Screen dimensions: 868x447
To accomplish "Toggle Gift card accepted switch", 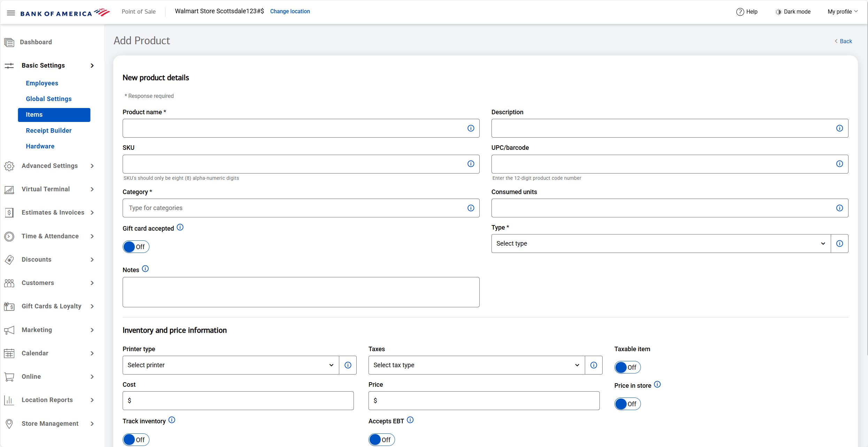I will [136, 247].
